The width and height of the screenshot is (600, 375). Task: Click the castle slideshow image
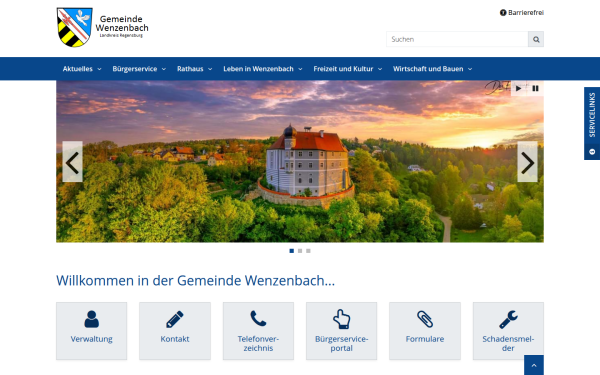(x=300, y=161)
